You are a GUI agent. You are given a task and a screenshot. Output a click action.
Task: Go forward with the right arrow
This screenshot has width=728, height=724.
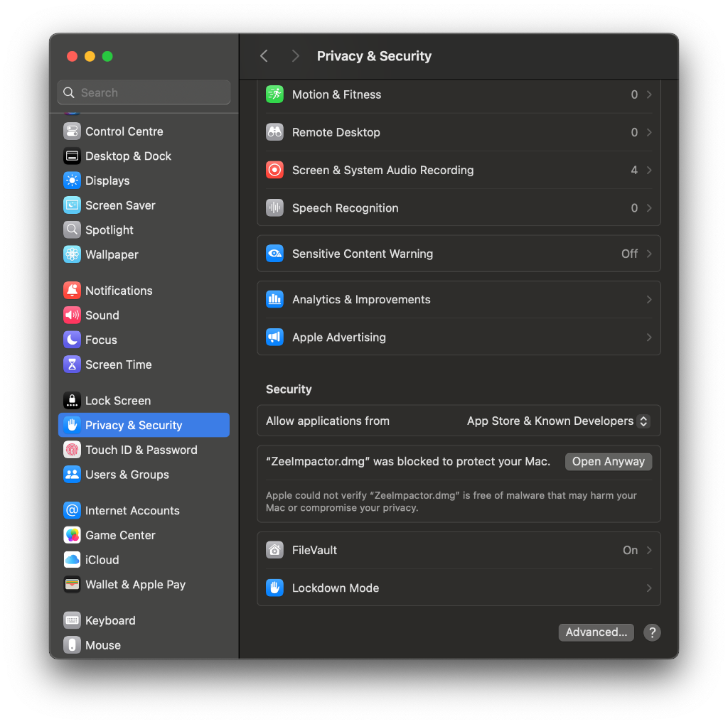click(295, 56)
